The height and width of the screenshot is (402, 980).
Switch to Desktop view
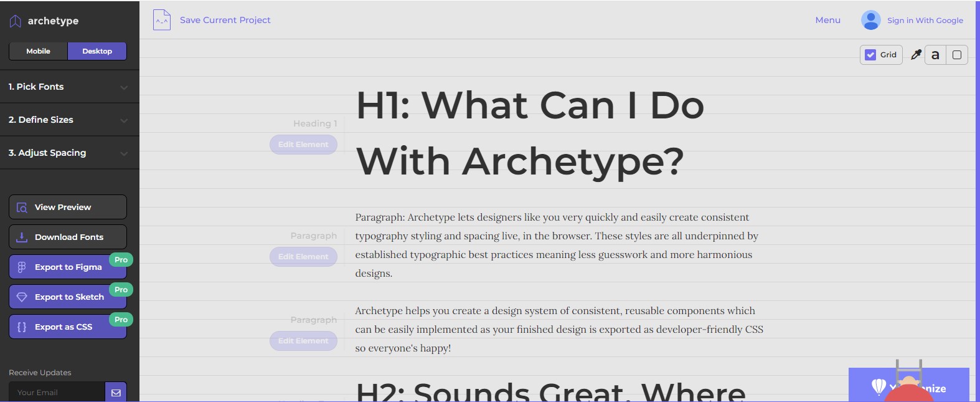pos(97,51)
